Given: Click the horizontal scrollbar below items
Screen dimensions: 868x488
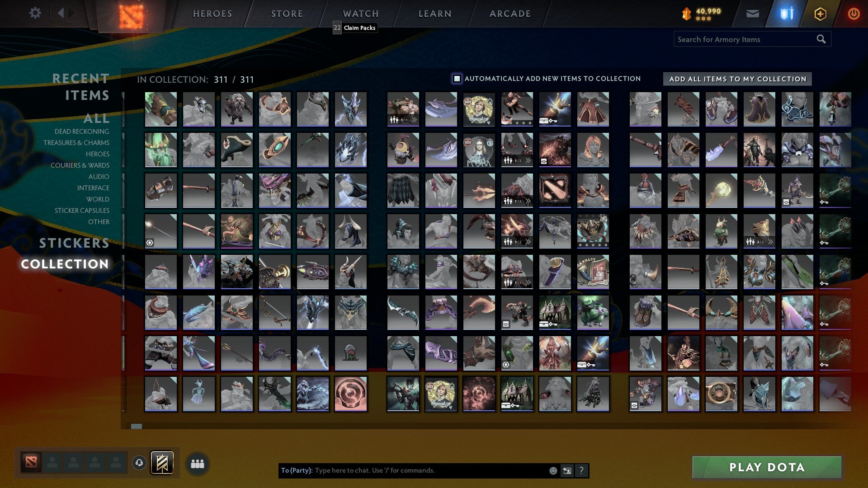Looking at the screenshot, I should (137, 425).
